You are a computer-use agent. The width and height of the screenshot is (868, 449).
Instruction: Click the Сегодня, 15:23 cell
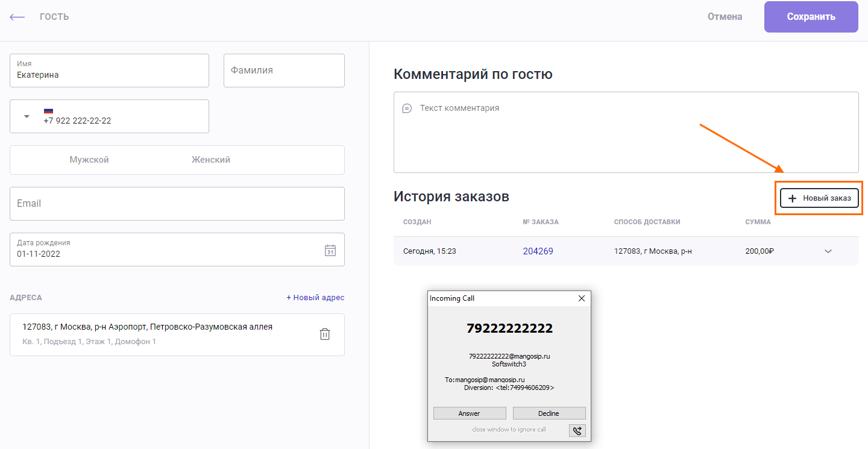click(x=430, y=251)
